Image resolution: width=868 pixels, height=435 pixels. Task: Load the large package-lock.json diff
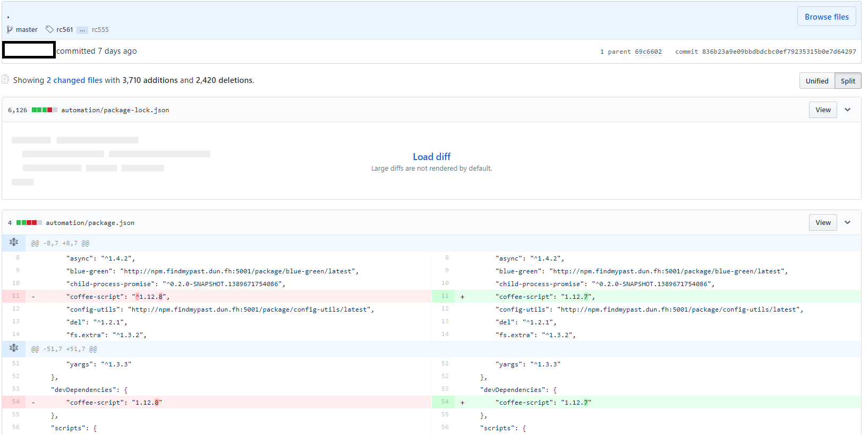(431, 156)
